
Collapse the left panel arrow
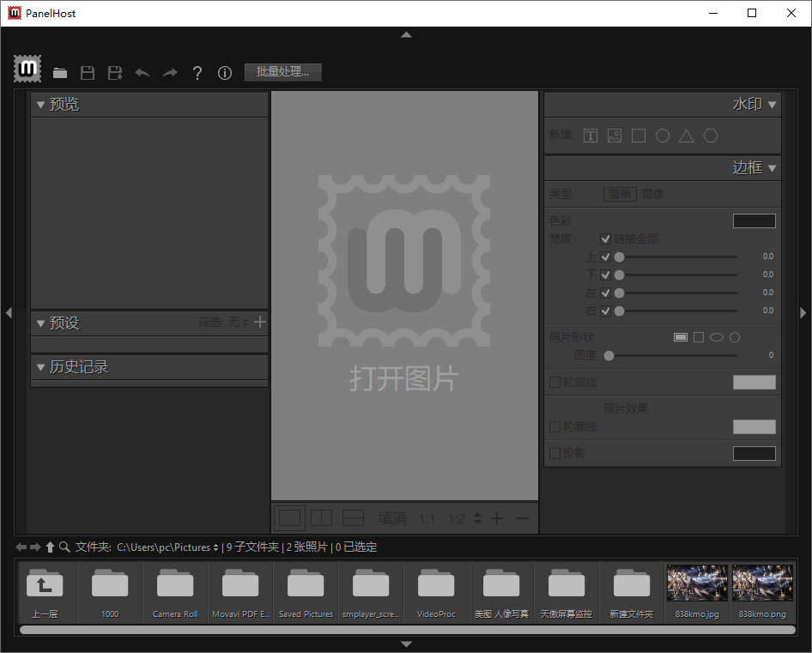click(9, 313)
